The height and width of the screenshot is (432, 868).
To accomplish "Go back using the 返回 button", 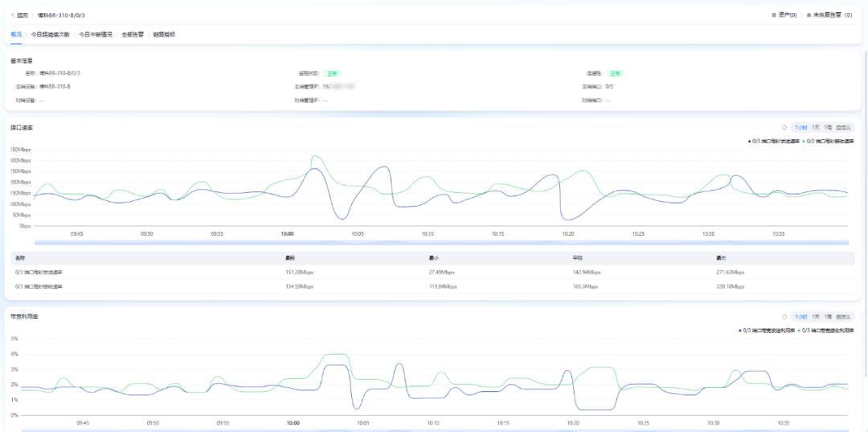I will 20,15.
